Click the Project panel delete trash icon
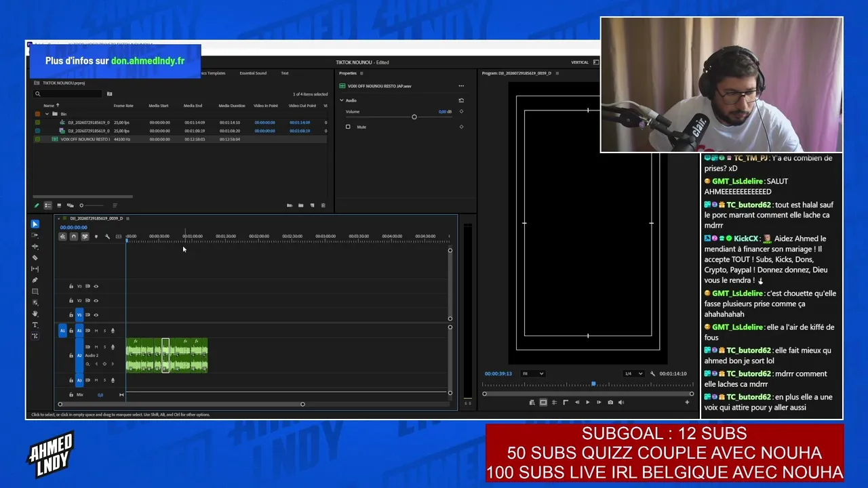The height and width of the screenshot is (488, 868). coord(323,205)
